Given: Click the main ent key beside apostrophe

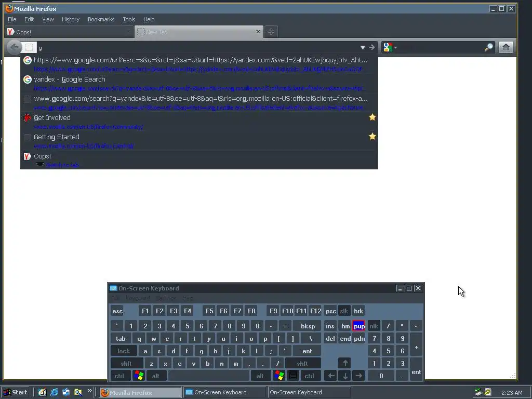Looking at the screenshot, I should (x=307, y=351).
